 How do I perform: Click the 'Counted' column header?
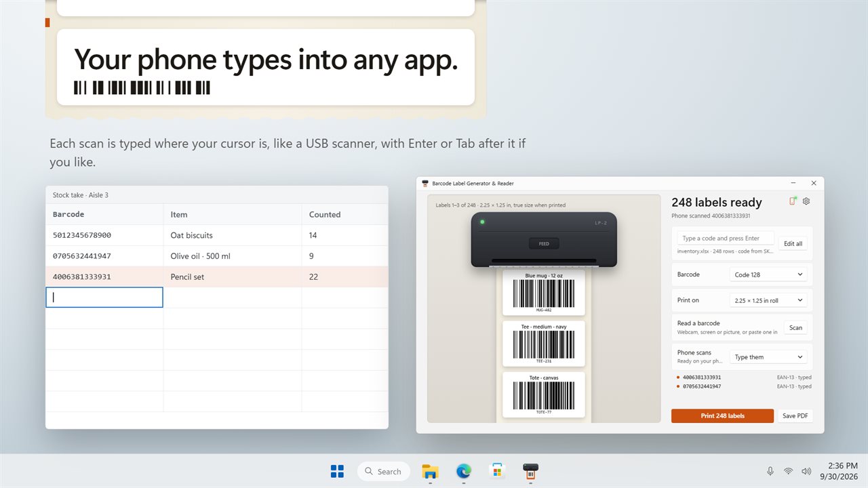pos(345,214)
